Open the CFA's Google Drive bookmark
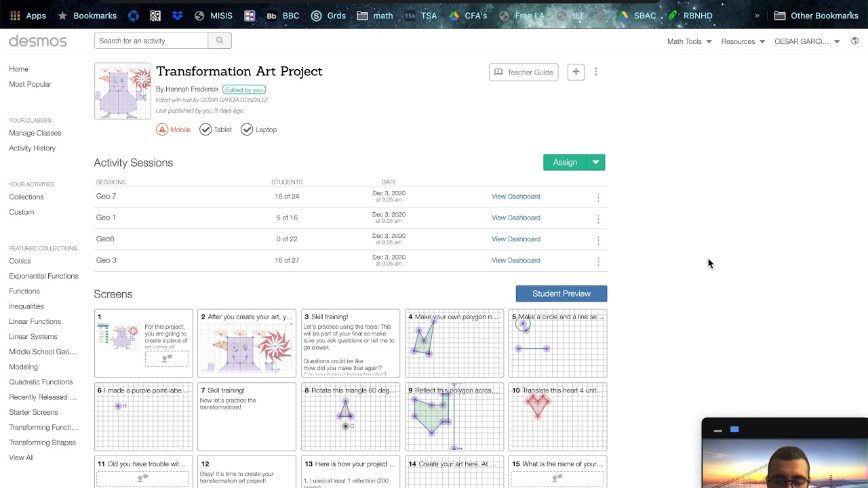Screen dimensions: 868x488 click(x=468, y=16)
